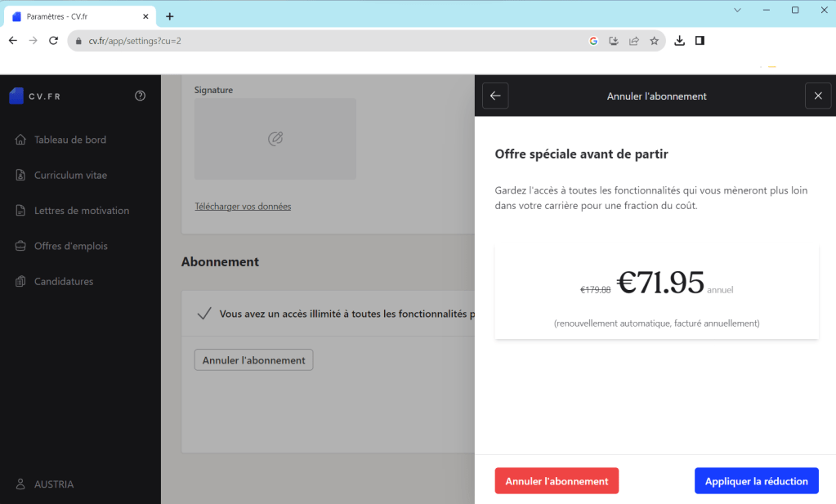
Task: Open Candidatures from the sidebar
Action: (x=64, y=282)
